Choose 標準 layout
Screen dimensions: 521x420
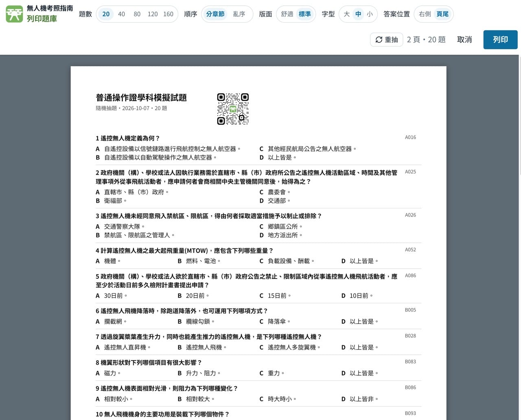pos(304,14)
